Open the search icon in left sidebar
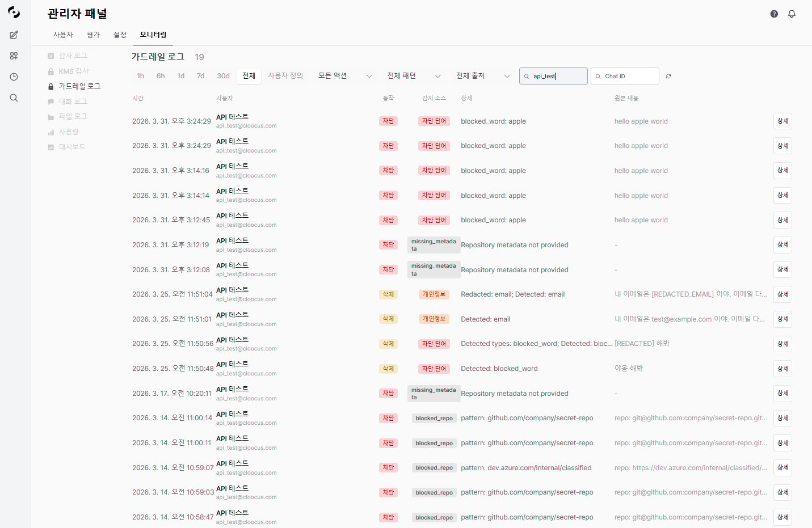The height and width of the screenshot is (528, 812). [x=14, y=98]
